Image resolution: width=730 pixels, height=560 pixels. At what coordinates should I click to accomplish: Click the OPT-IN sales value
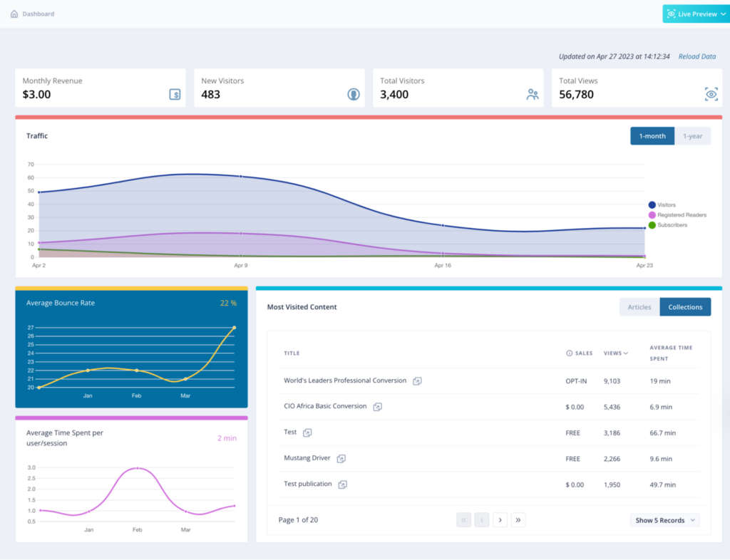pyautogui.click(x=576, y=381)
